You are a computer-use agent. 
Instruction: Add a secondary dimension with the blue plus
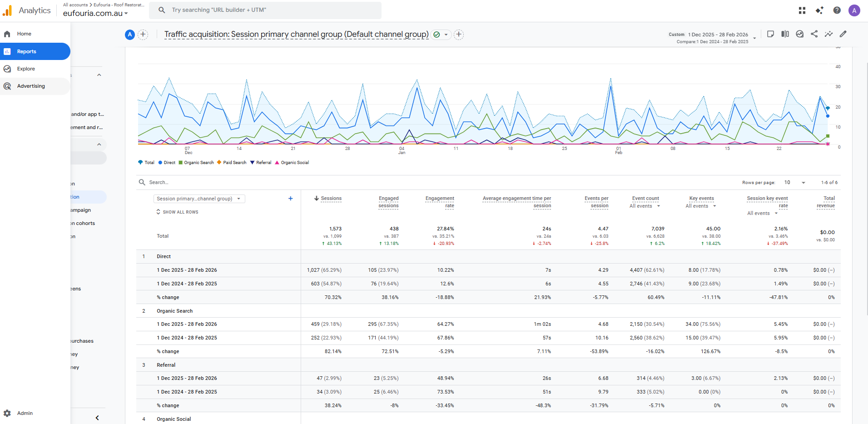point(291,199)
